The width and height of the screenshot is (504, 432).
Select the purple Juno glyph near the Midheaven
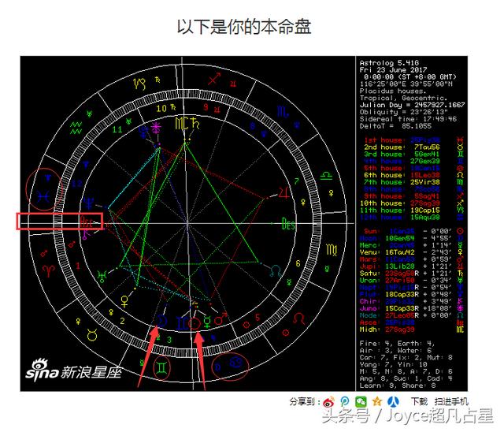157,128
